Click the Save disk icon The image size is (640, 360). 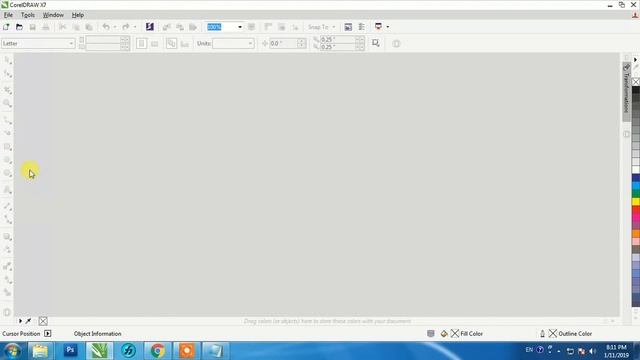point(33,27)
